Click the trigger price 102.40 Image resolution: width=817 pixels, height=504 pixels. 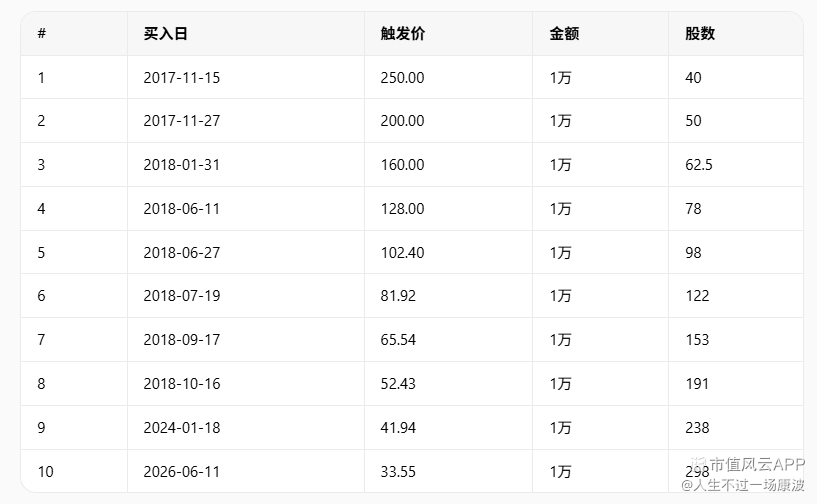pos(402,253)
